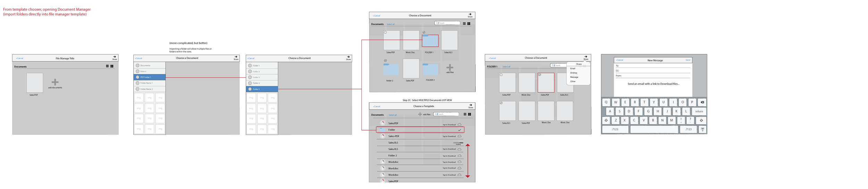Tap Share arrow in Choose a Template screen
Screen dimensions: 868x189
470,106
